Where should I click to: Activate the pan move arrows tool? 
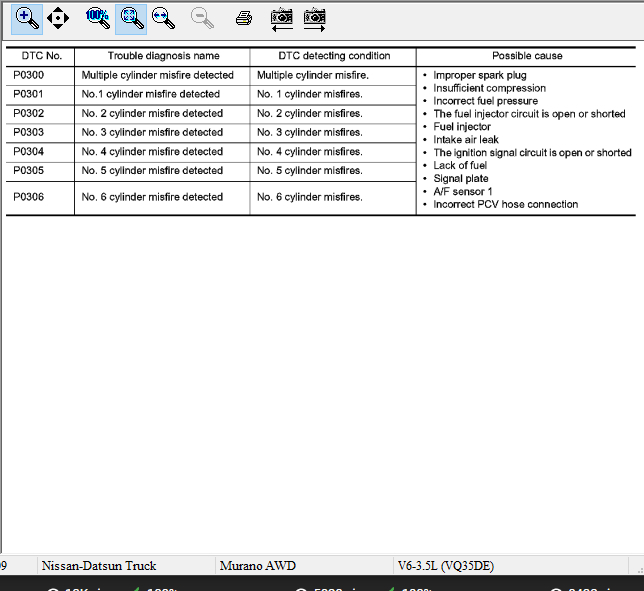click(58, 18)
